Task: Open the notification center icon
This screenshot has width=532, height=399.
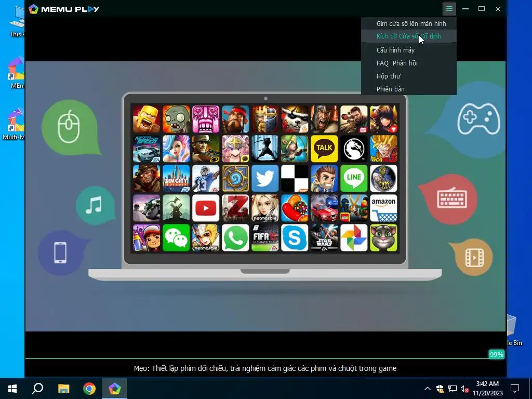Action: tap(515, 389)
